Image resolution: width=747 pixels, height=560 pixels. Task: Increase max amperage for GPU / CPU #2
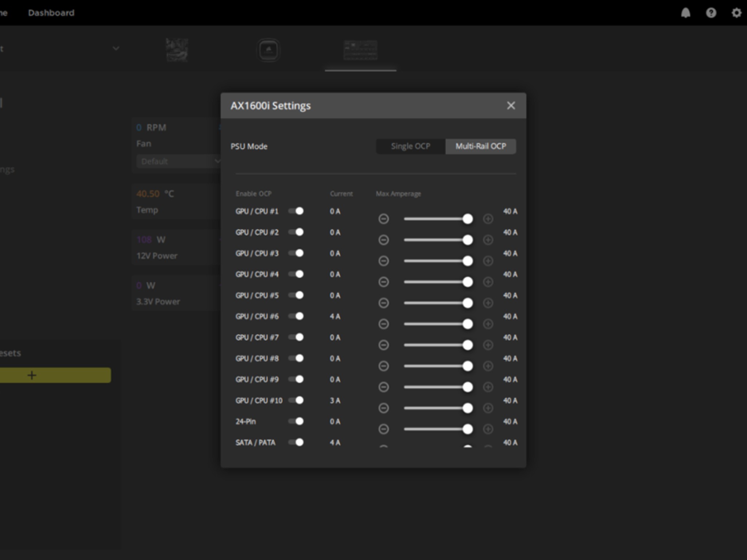(x=488, y=240)
